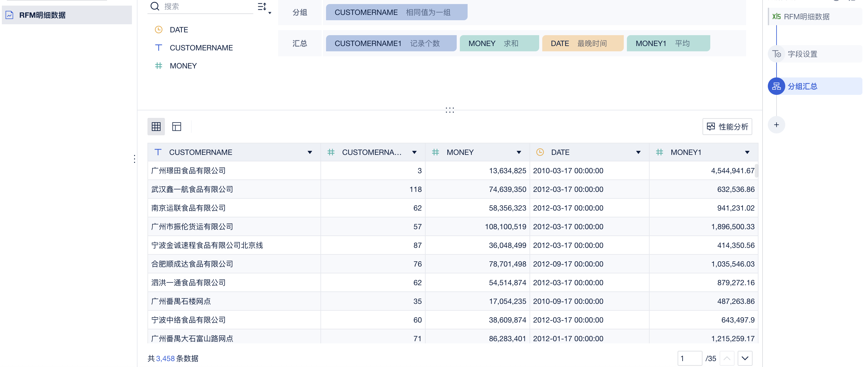The image size is (868, 367).
Task: Click the CUSTOMERNAME 相同值为一组 group chip
Action: pos(396,12)
